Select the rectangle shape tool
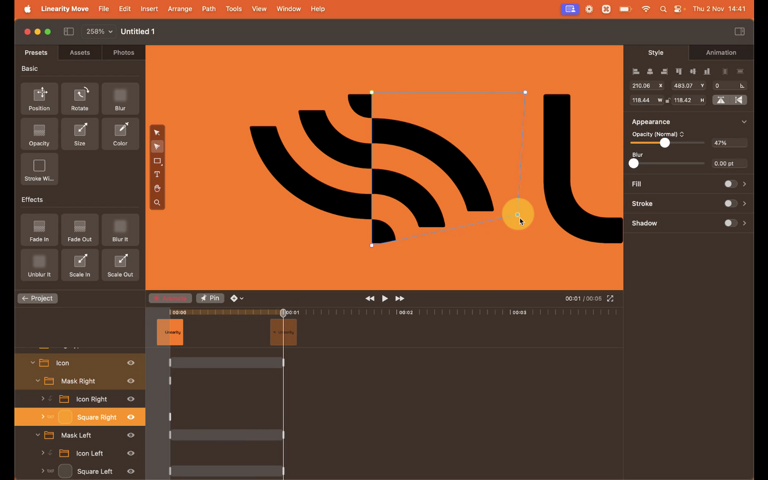The image size is (768, 480). 157,161
